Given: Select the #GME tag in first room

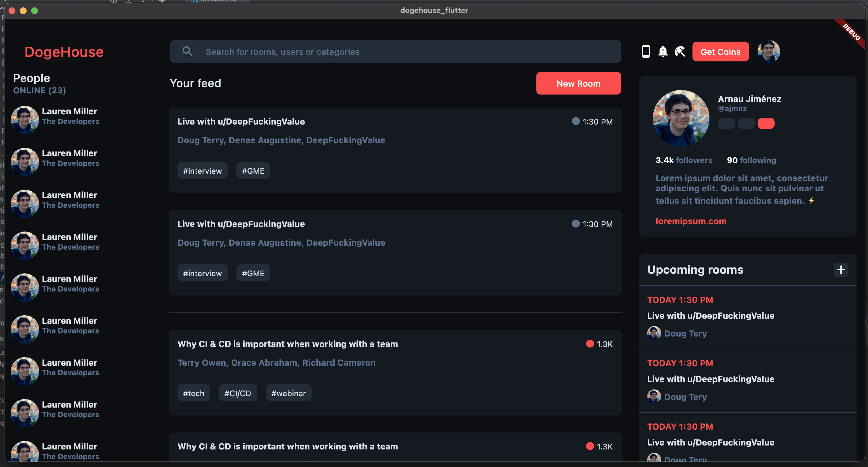Looking at the screenshot, I should point(253,171).
